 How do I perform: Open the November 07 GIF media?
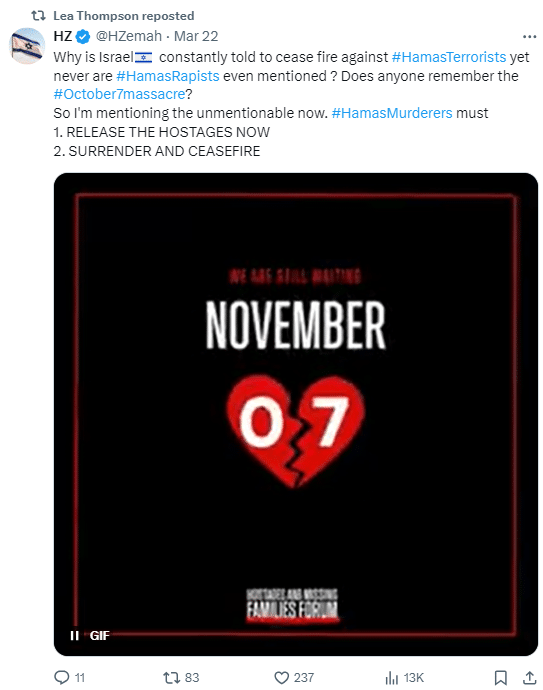(x=296, y=414)
